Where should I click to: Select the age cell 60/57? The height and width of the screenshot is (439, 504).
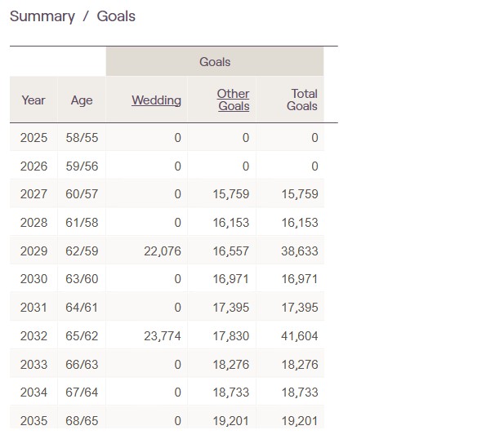pos(82,194)
